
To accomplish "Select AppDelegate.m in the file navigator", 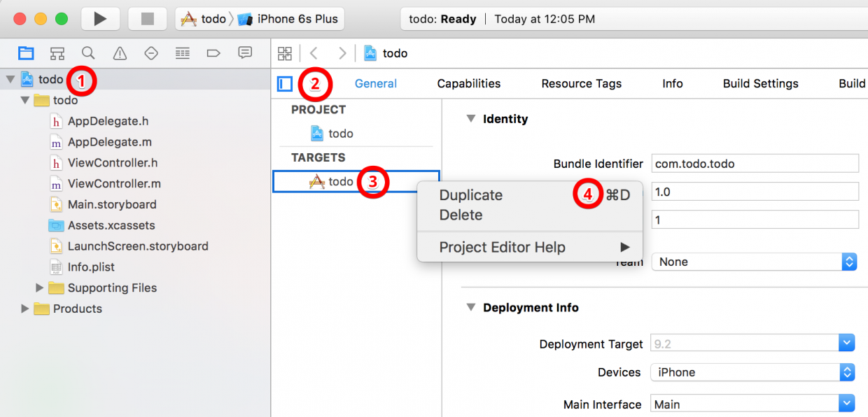I will tap(109, 142).
